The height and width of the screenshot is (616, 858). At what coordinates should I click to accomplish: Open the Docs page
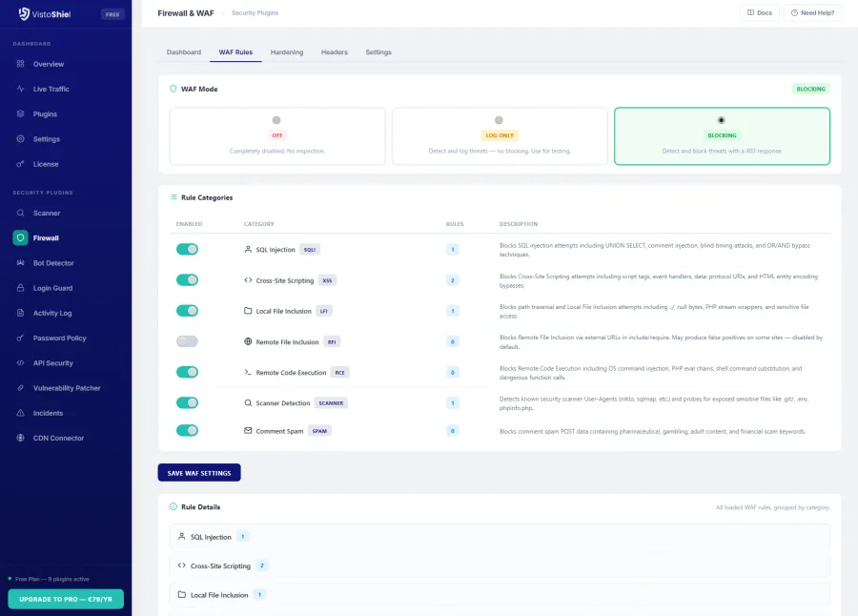[x=760, y=12]
